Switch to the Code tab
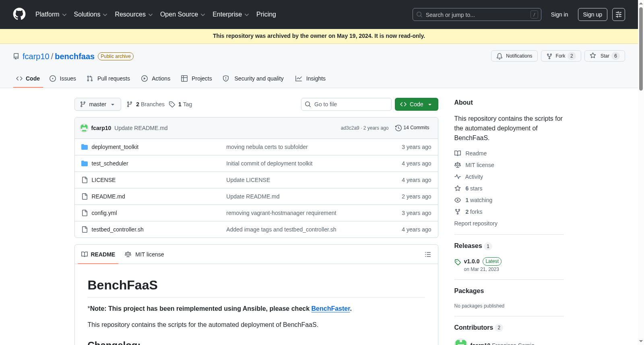644x345 pixels. coord(28,79)
